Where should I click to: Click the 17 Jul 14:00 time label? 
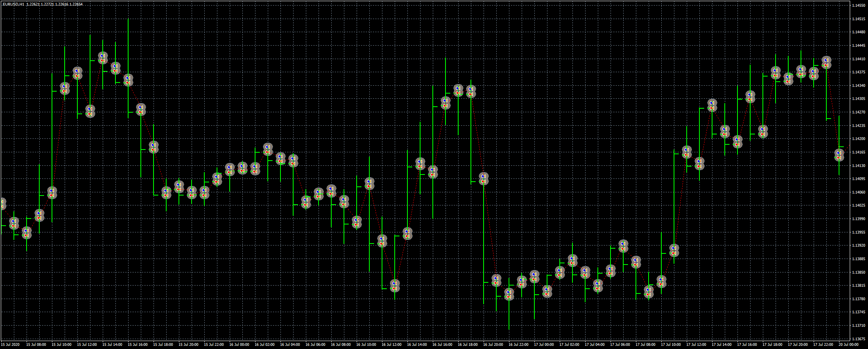pyautogui.click(x=722, y=345)
